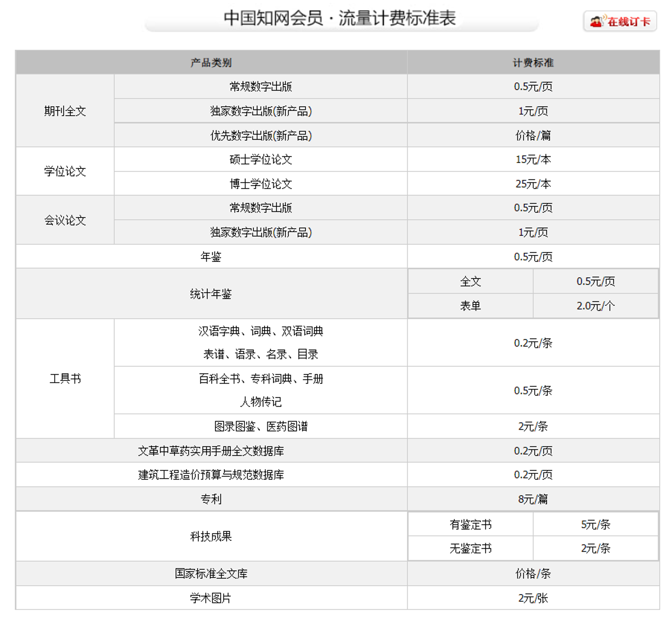Click the 0.5元/页 price for 年鉴
The height and width of the screenshot is (621, 672).
point(533,257)
